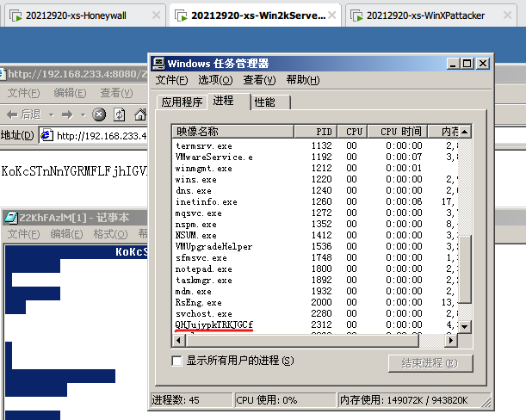526x420 pixels.
Task: Click the 结束进程 button
Action: click(x=430, y=363)
